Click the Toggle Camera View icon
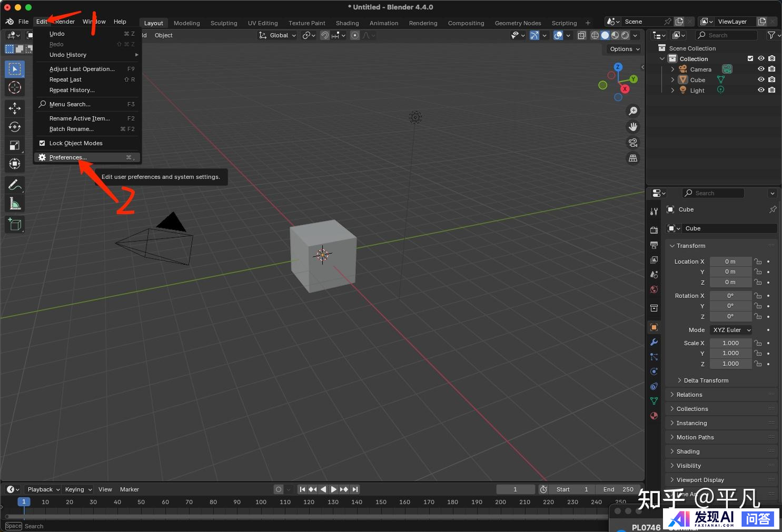This screenshot has width=782, height=532. [x=633, y=143]
